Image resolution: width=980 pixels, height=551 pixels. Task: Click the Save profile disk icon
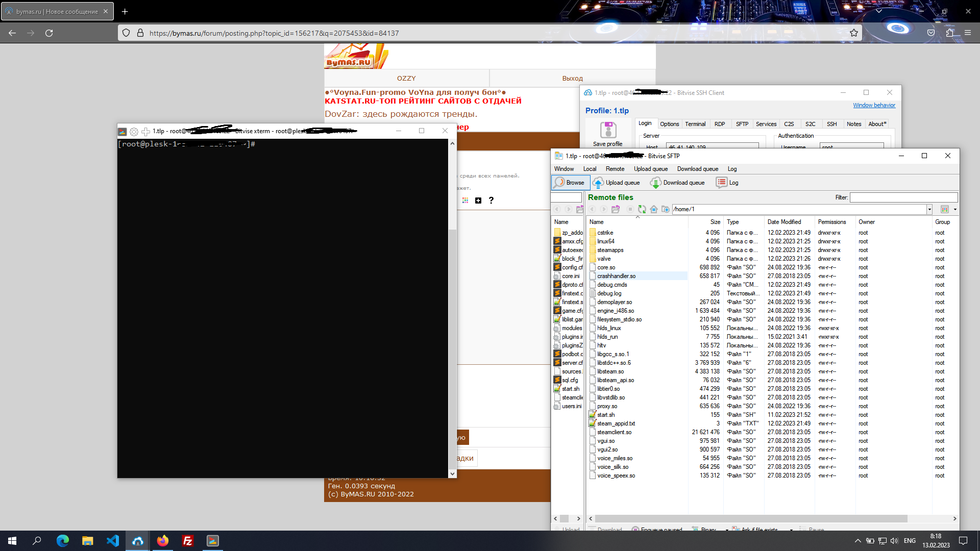(608, 130)
